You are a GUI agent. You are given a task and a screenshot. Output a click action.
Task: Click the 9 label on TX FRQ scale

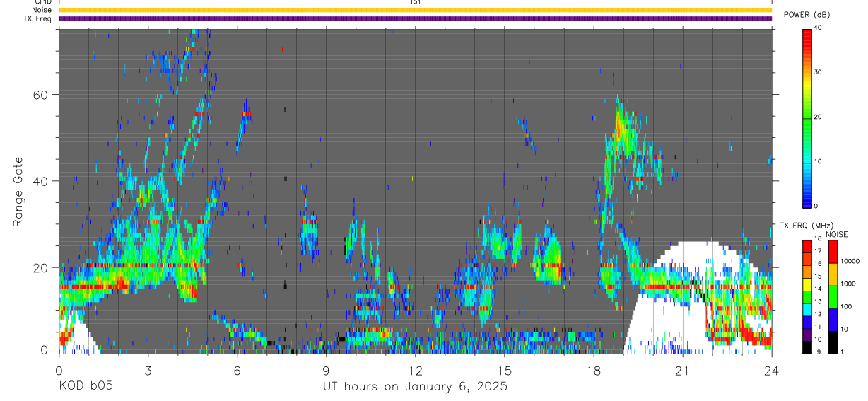[x=819, y=351]
